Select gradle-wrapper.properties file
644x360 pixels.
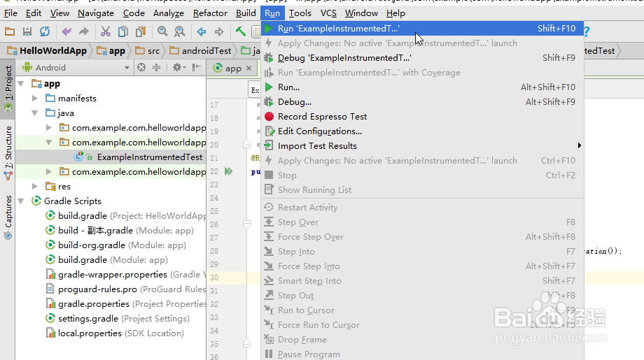[x=126, y=274]
